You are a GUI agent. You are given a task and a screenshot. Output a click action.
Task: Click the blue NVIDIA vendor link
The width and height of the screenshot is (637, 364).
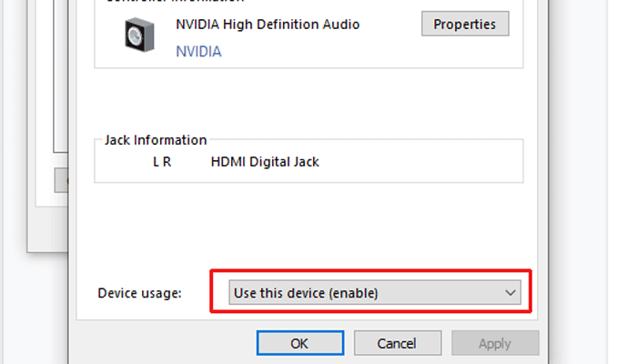(x=198, y=52)
